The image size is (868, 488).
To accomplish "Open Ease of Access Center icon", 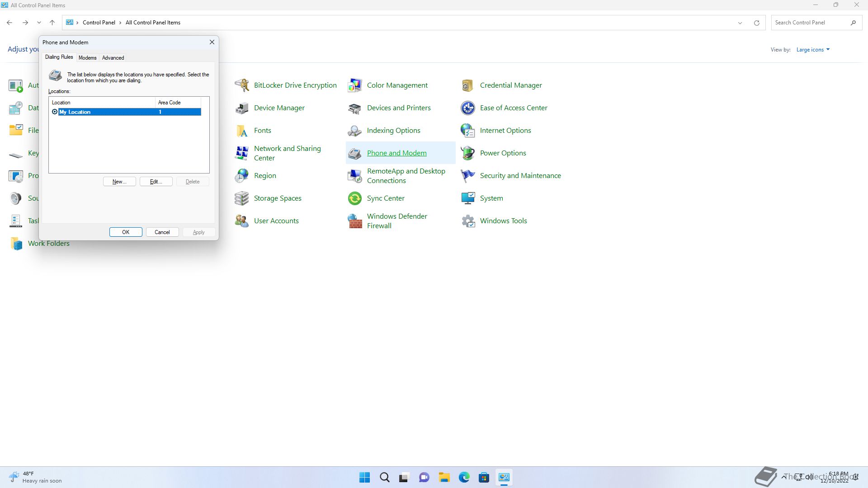I will (x=468, y=108).
